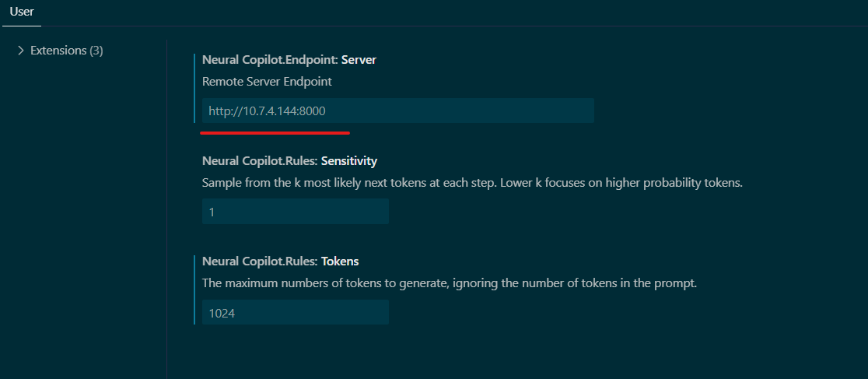The width and height of the screenshot is (868, 379).
Task: Click the divider between tree and settings
Action: pyautogui.click(x=166, y=210)
